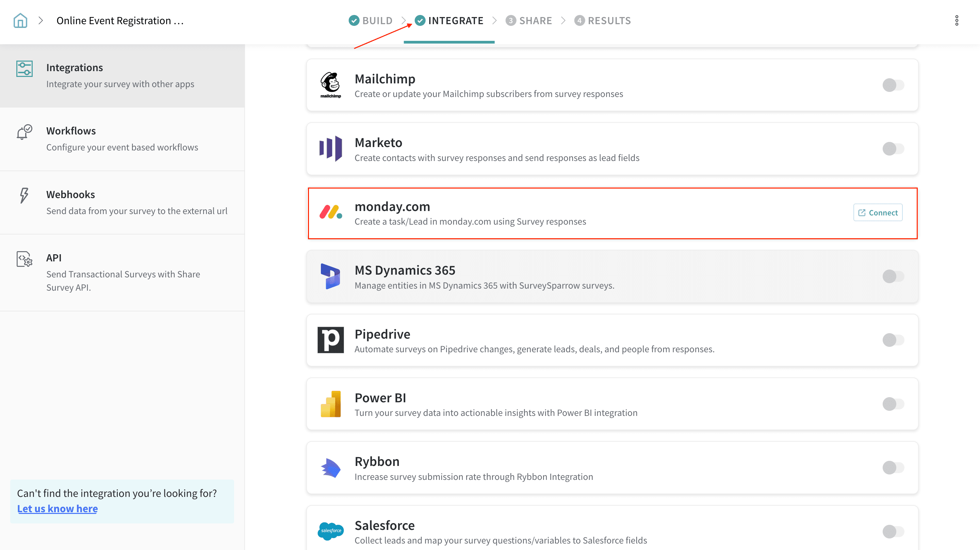Go to the BUILD step tab
Image resolution: width=980 pixels, height=550 pixels.
tap(371, 20)
